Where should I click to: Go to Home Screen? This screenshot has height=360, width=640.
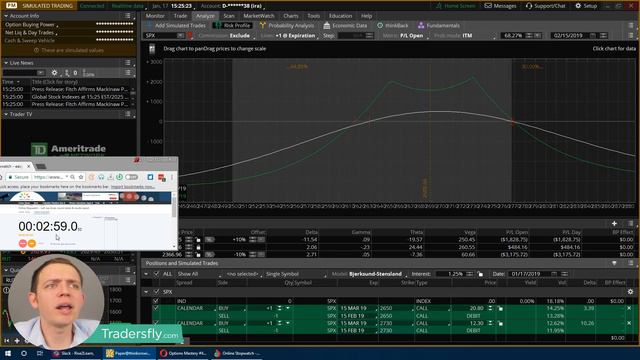click(455, 6)
